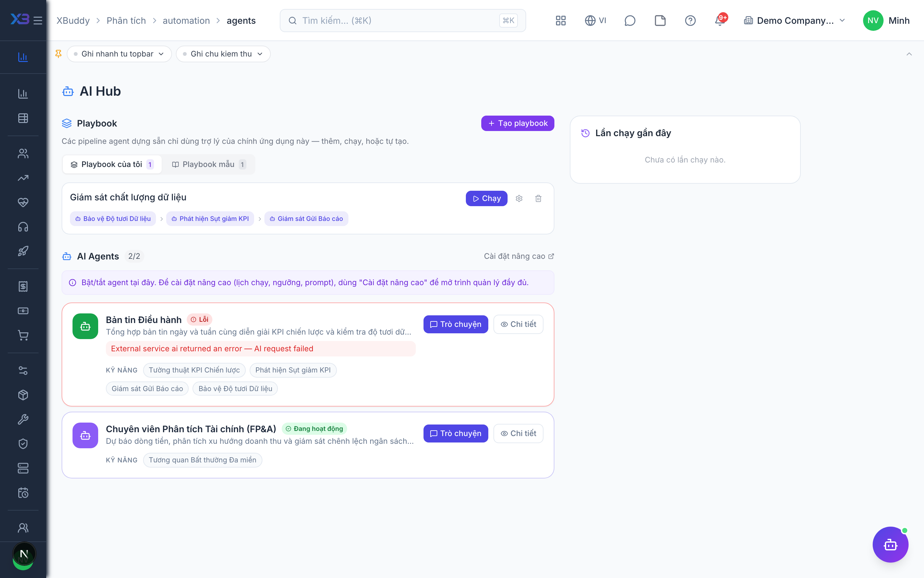Collapse the notes bar with the chevron-up
Viewport: 924px width, 578px height.
[909, 54]
